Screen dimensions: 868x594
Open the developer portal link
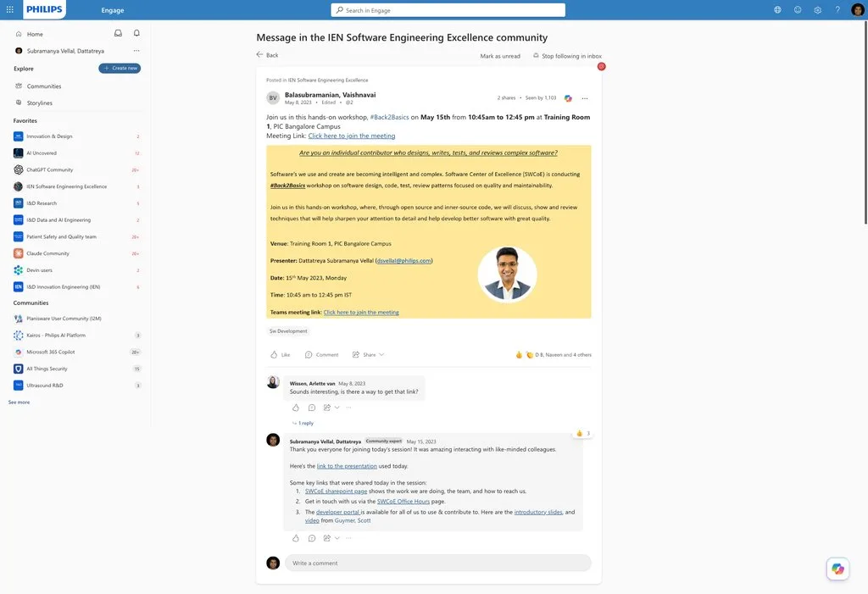click(337, 512)
